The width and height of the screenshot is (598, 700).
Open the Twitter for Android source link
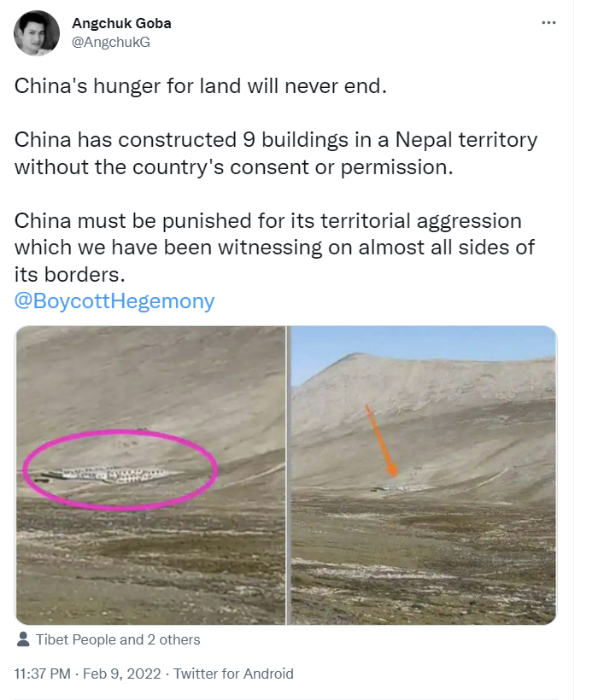(x=233, y=674)
